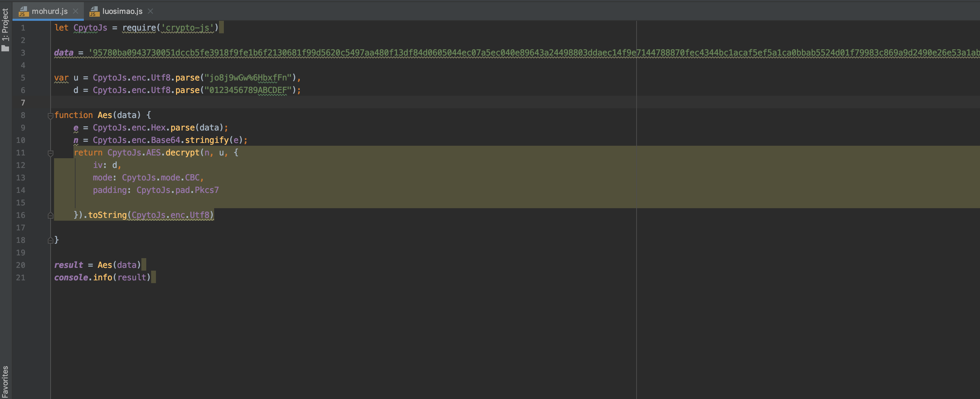Open the 1: Project tool window
This screenshot has width=980, height=399.
[x=5, y=24]
